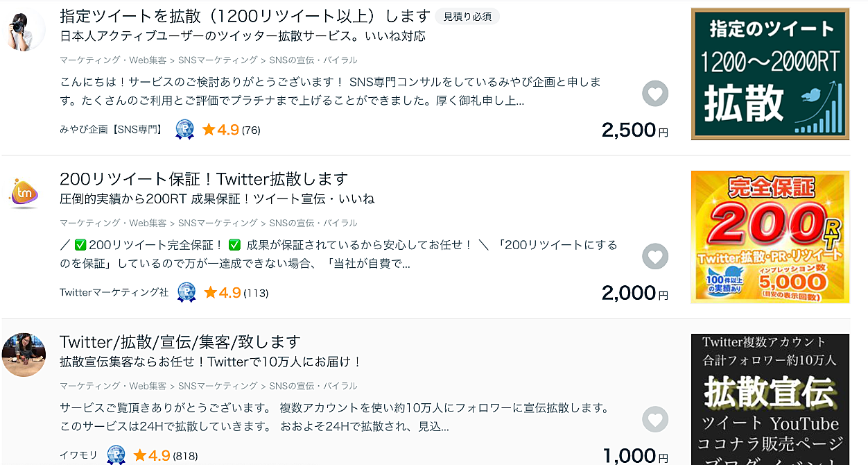Image resolution: width=868 pixels, height=465 pixels.
Task: Click the star rating 4.9 (113)
Action: point(236,293)
